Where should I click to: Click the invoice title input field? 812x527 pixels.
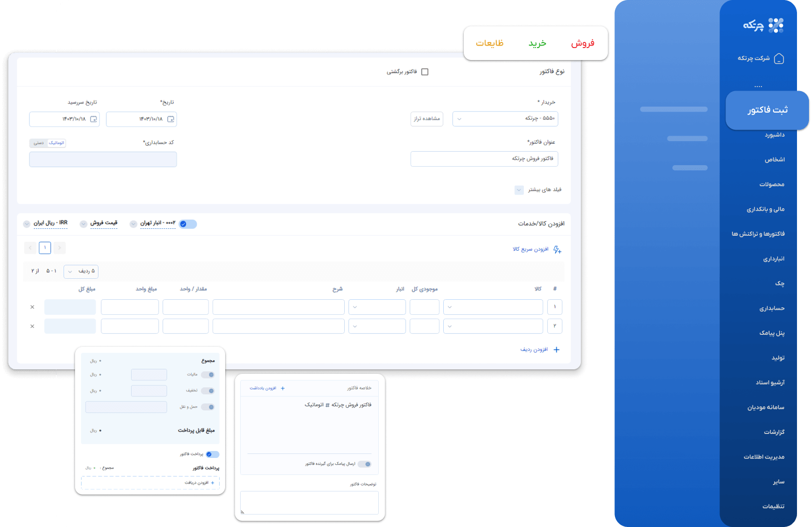[484, 159]
